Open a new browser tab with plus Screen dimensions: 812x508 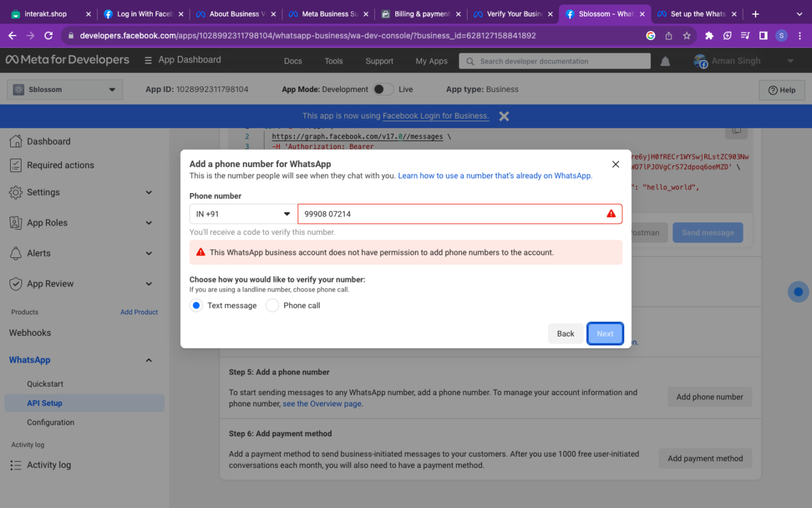755,14
